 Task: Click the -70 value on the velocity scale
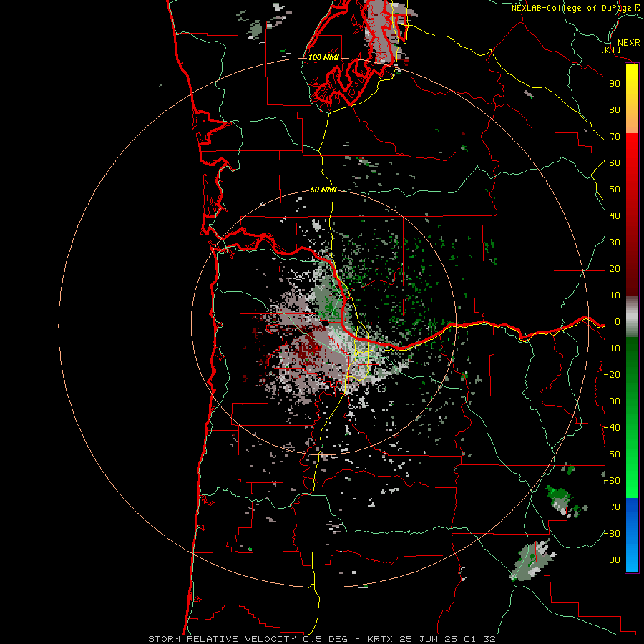pos(612,507)
